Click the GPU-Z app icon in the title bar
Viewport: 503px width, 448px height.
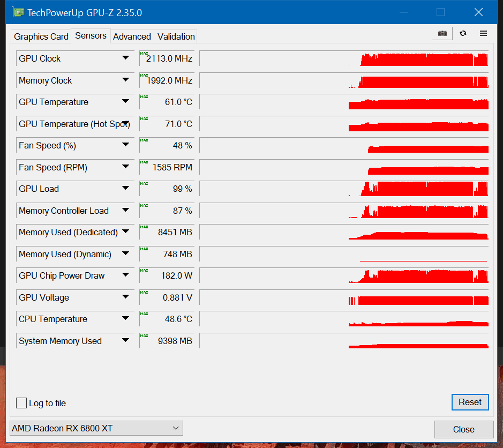tap(18, 12)
